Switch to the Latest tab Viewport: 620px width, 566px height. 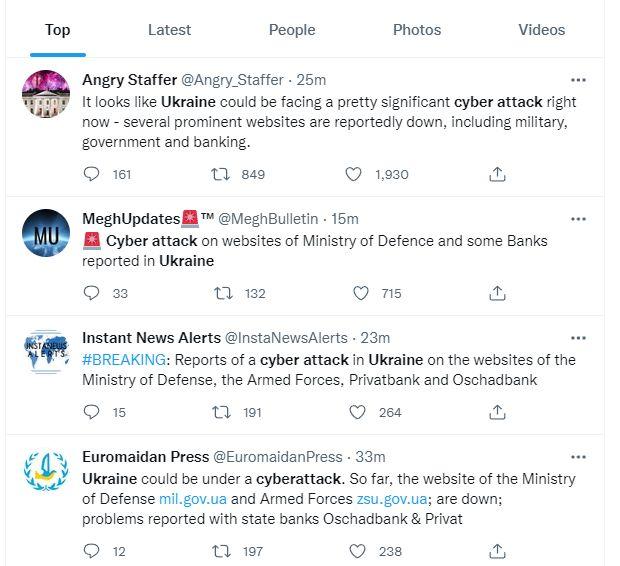[169, 30]
